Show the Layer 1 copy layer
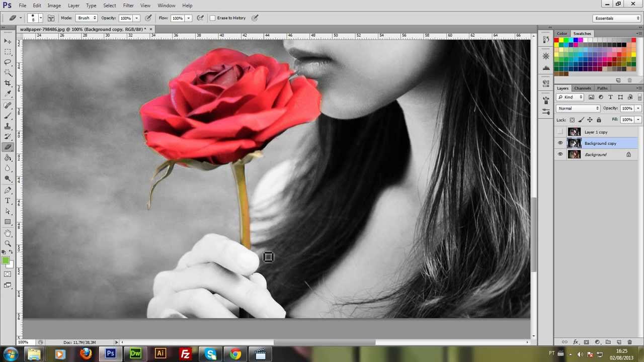Screen dimensions: 644x362 (560, 132)
